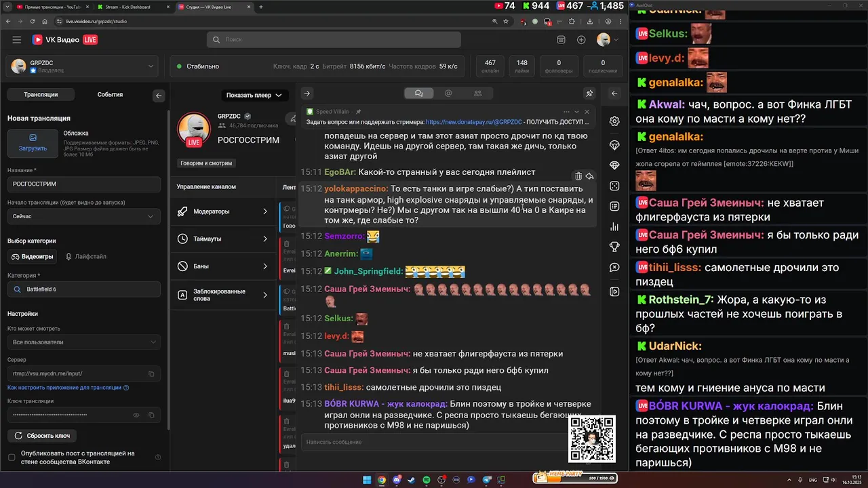Click Сбросить ключ button
Viewport: 868px width, 488px height.
pyautogui.click(x=42, y=436)
